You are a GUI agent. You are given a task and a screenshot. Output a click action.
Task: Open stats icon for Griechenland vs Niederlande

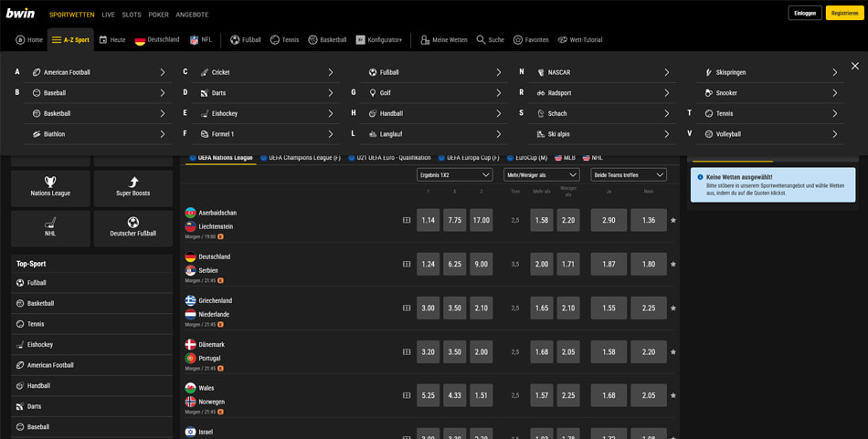pyautogui.click(x=407, y=308)
